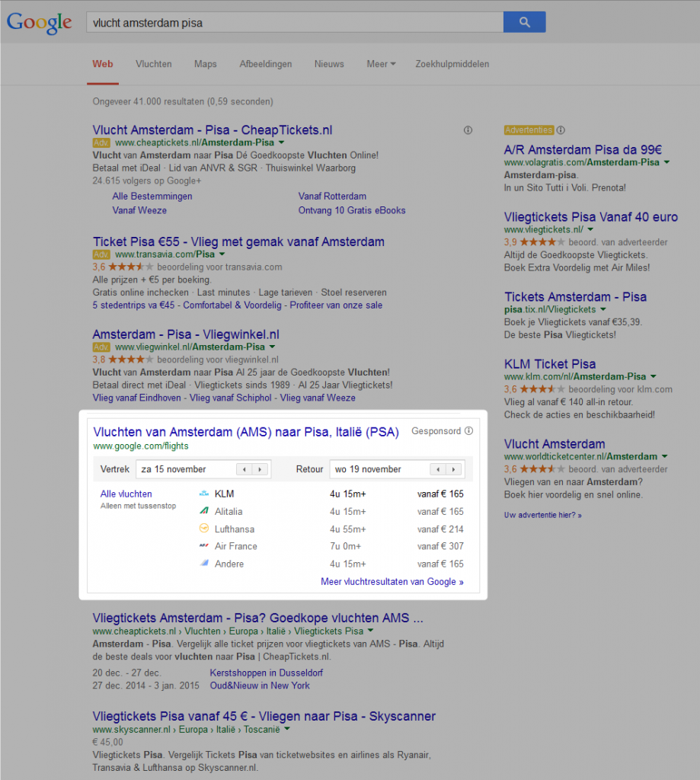Switch to the Vluchten tab

(x=154, y=64)
